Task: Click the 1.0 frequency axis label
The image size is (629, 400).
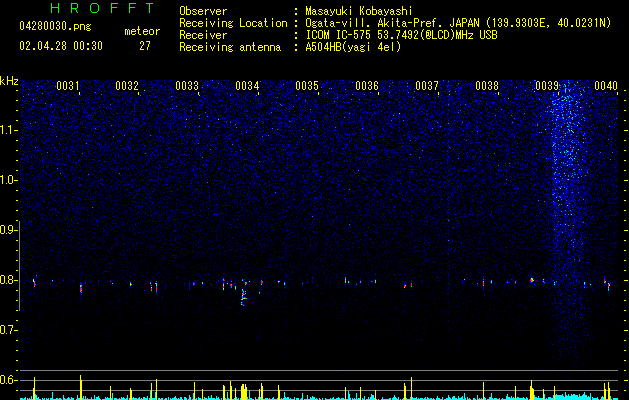Action: click(8, 180)
